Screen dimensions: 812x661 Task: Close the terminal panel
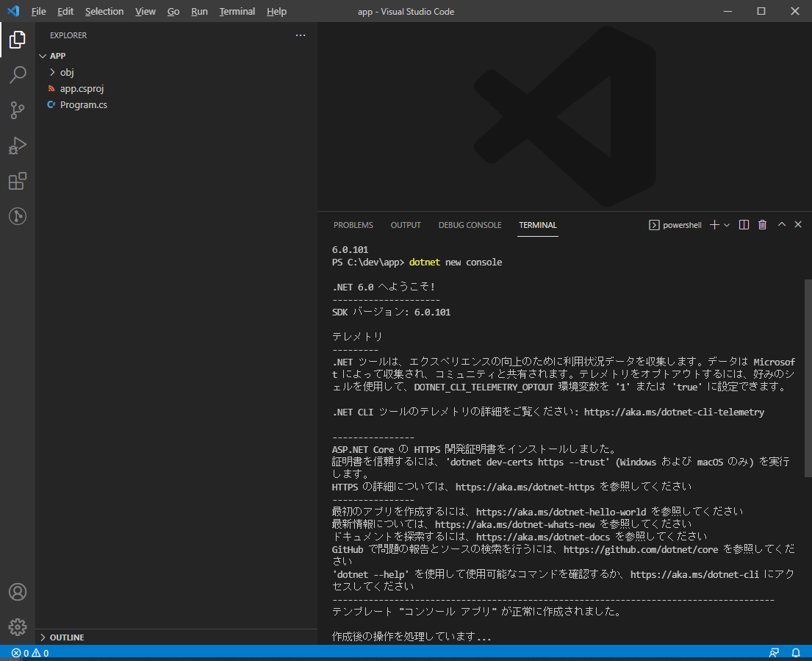click(x=798, y=224)
